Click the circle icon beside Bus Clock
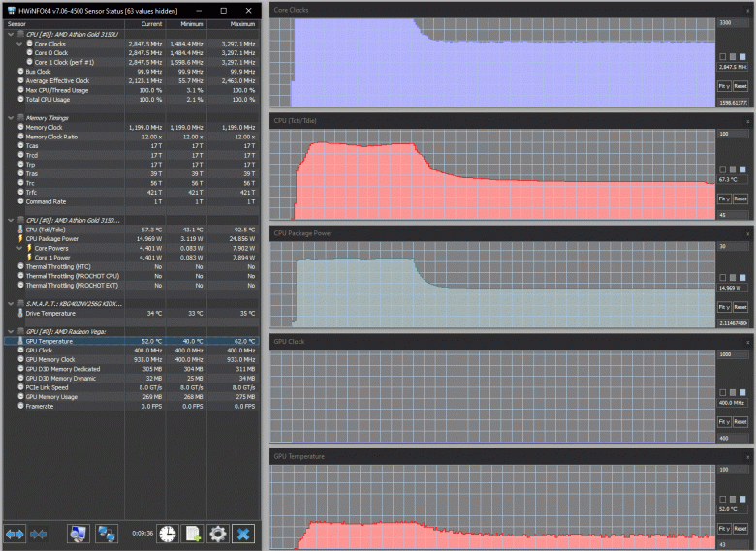Image resolution: width=756 pixels, height=551 pixels. (x=20, y=72)
